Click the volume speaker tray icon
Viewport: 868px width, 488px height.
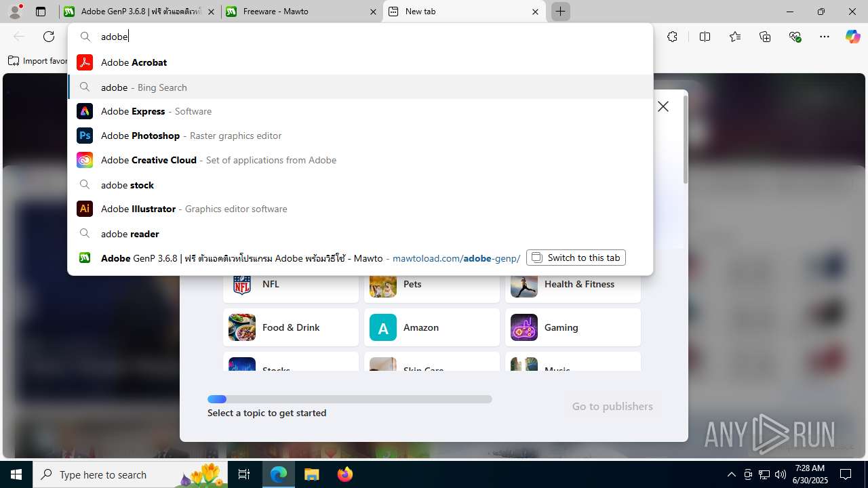pyautogui.click(x=781, y=474)
